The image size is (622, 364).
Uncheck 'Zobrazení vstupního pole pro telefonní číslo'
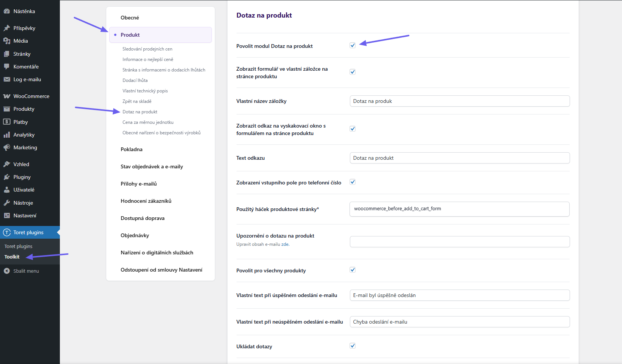[x=353, y=182]
